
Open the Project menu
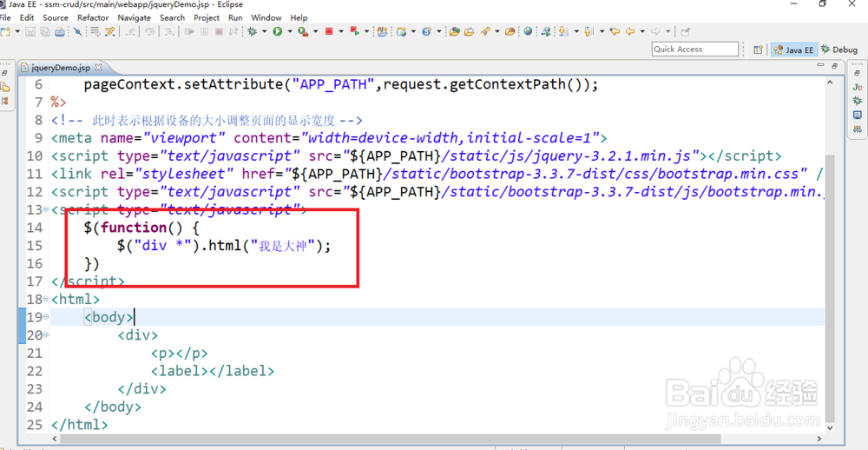tap(207, 17)
